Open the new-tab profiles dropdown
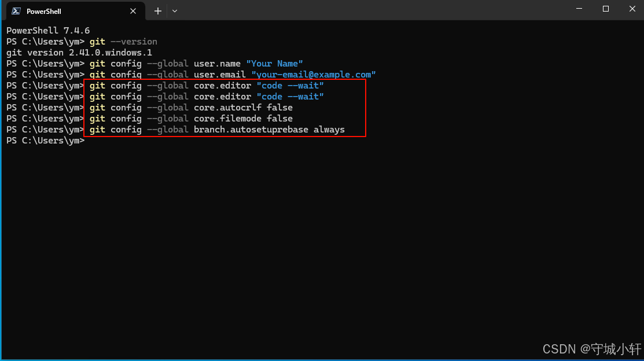Viewport: 644px width, 361px height. point(175,11)
